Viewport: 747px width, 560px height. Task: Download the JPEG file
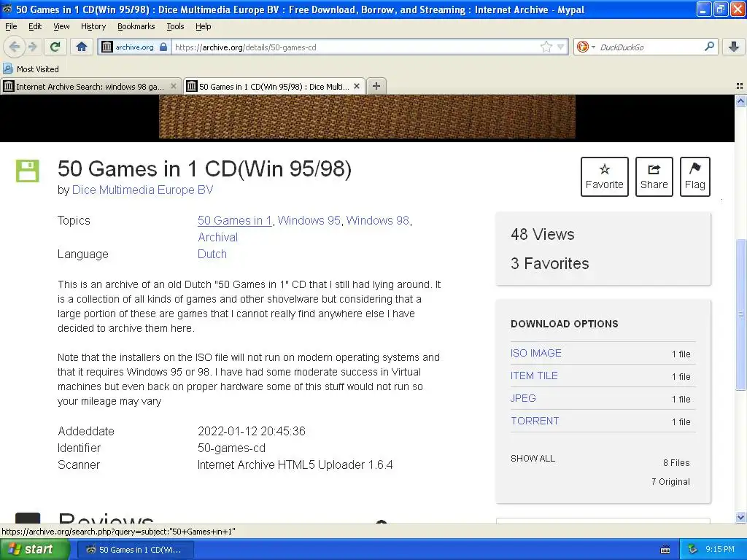coord(523,398)
